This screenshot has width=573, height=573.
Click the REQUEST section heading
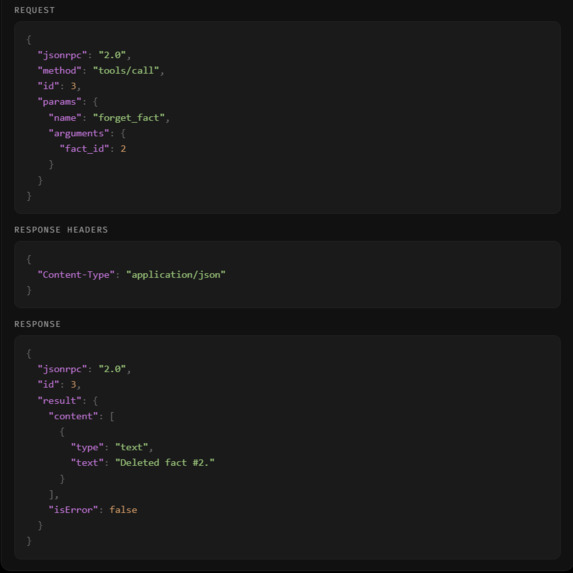click(34, 10)
